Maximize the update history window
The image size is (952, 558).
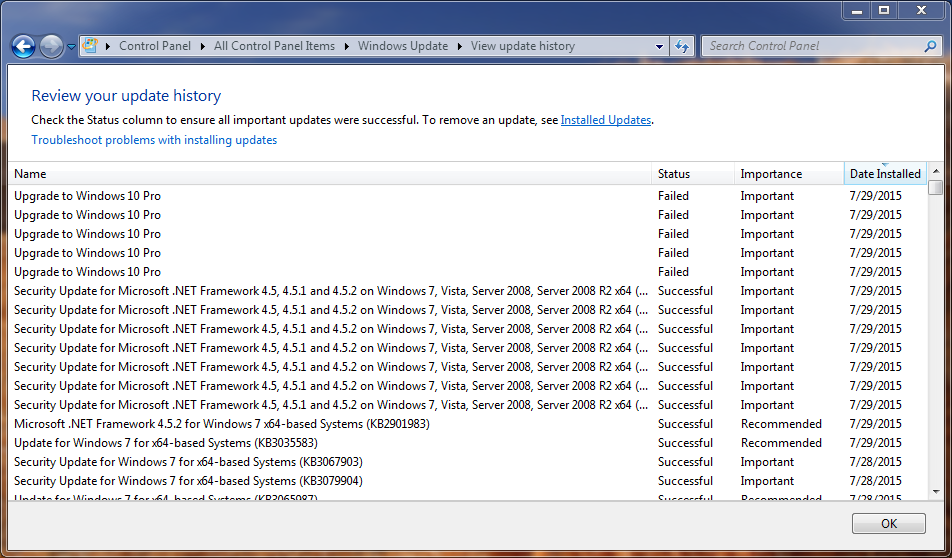click(x=884, y=10)
